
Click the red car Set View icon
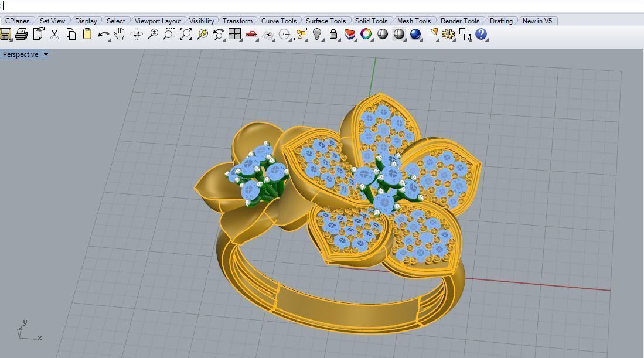[x=251, y=34]
